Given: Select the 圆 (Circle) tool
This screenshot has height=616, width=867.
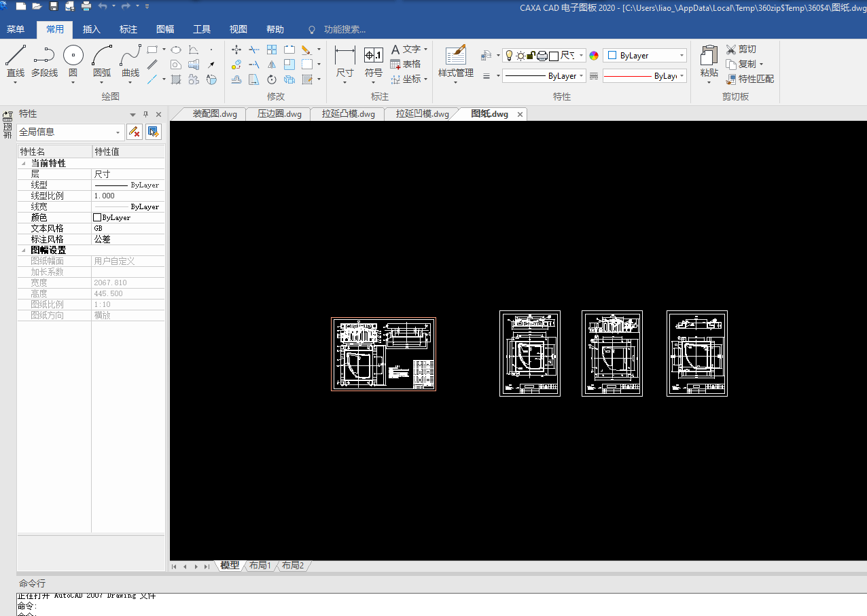Looking at the screenshot, I should click(x=73, y=62).
